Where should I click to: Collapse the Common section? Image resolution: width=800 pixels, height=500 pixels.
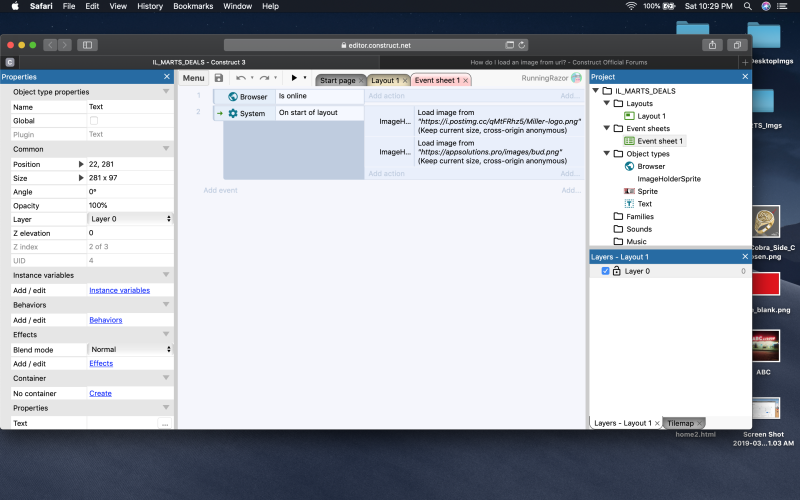tap(166, 148)
